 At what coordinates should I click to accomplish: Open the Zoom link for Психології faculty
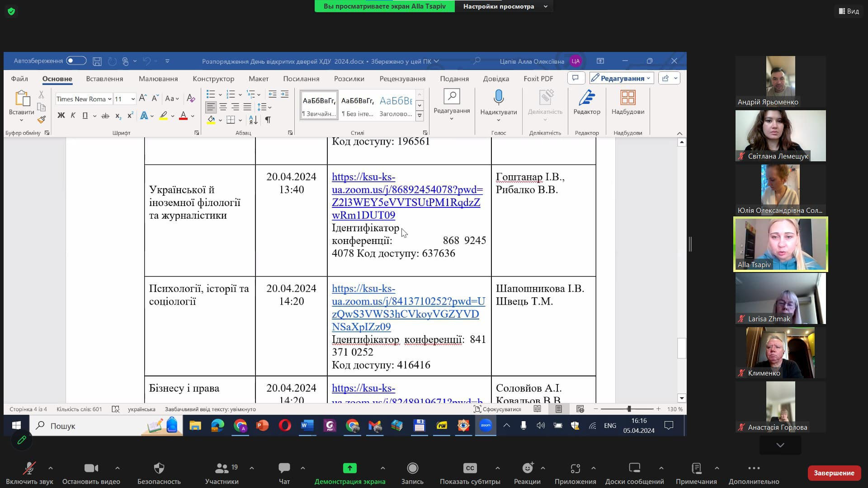click(x=408, y=307)
